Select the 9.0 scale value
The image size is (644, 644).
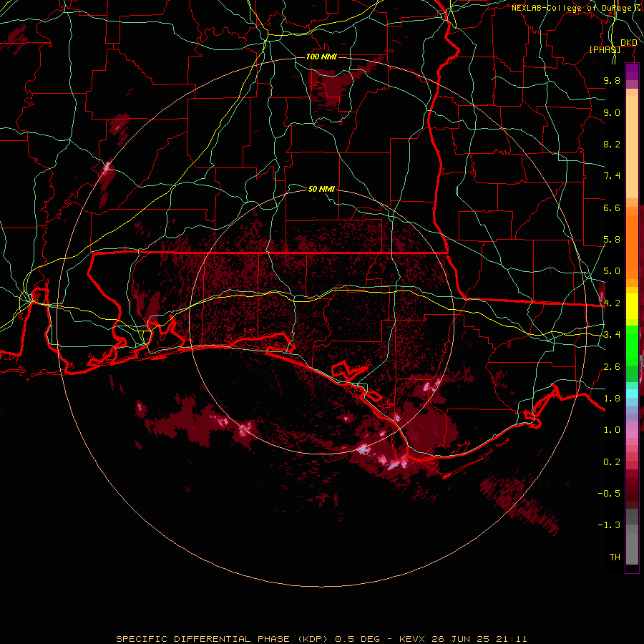612,112
